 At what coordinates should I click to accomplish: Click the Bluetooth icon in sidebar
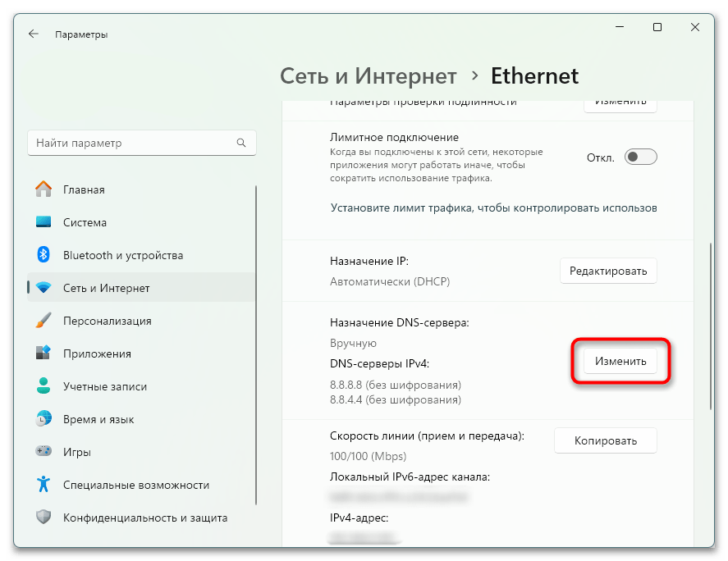click(43, 255)
